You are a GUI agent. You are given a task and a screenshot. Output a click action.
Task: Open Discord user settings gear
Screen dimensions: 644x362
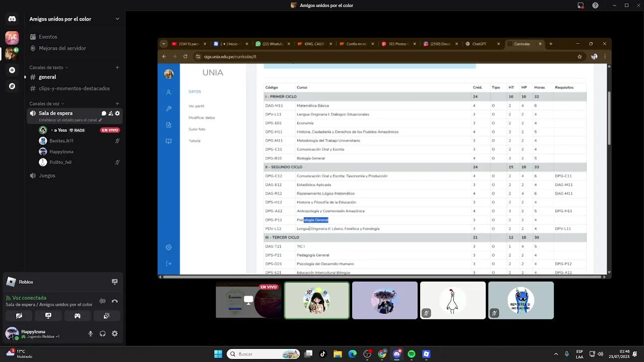tap(115, 333)
